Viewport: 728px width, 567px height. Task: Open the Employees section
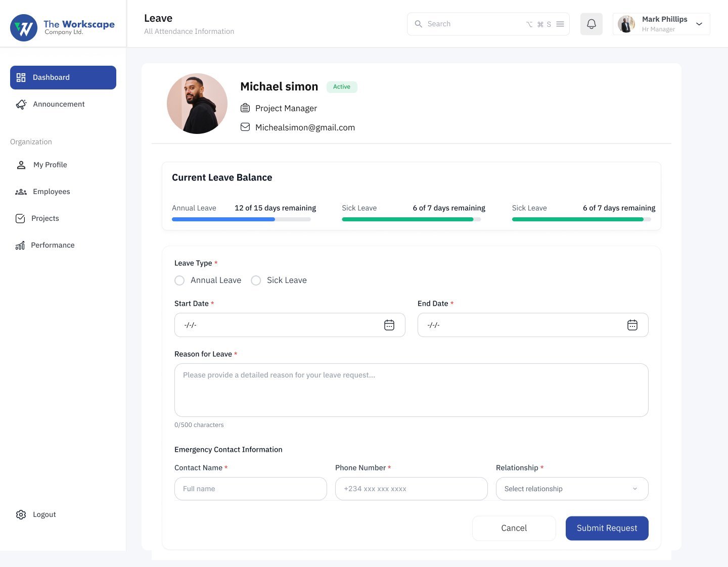point(52,192)
